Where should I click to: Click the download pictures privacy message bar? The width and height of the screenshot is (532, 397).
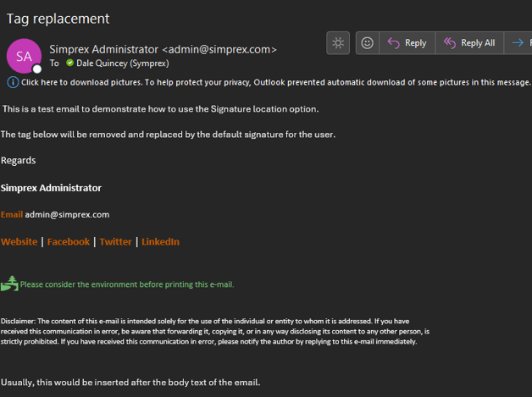pyautogui.click(x=269, y=82)
